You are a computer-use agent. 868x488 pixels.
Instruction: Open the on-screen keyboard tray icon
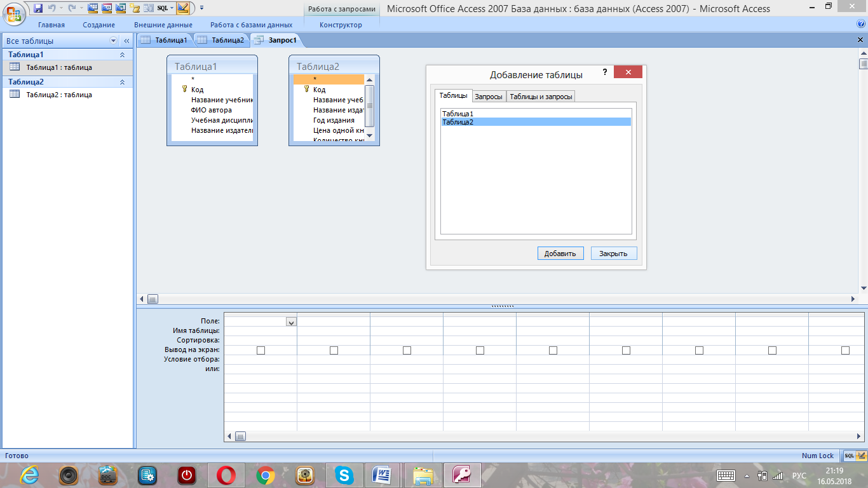coord(726,475)
